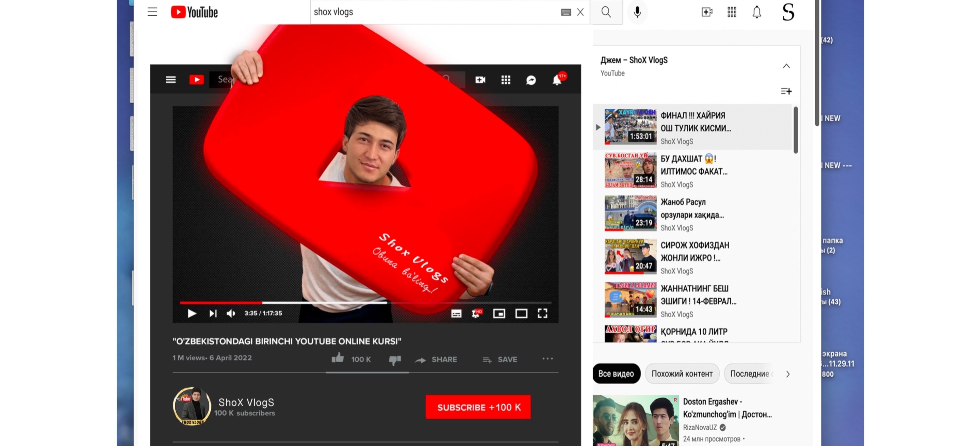This screenshot has width=980, height=446.
Task: Open messages bubble icon in mockup header
Action: (531, 80)
